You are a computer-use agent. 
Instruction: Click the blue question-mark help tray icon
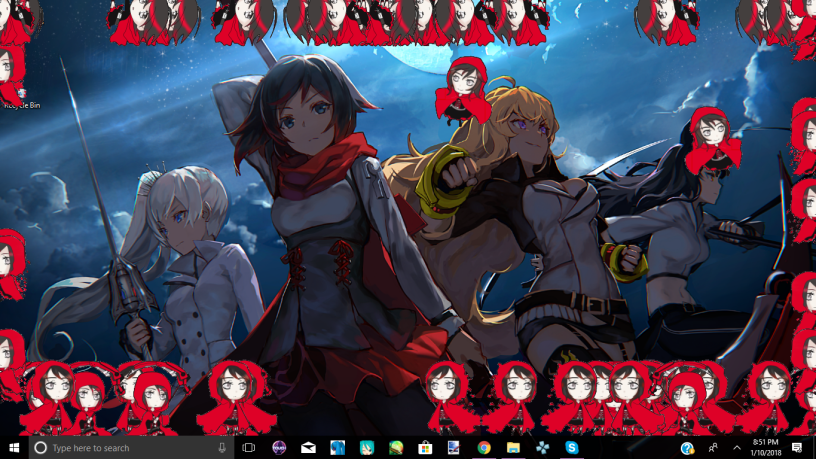pyautogui.click(x=687, y=448)
